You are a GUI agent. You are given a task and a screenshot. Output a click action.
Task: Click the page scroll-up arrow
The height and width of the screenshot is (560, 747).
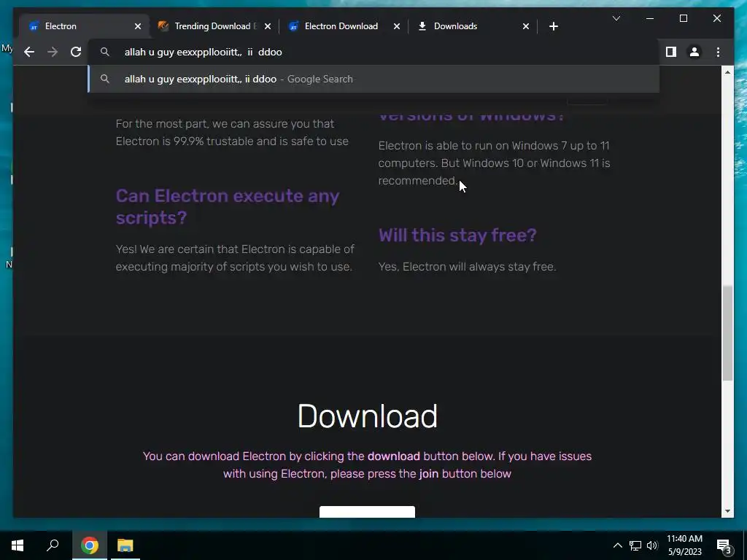[727, 72]
